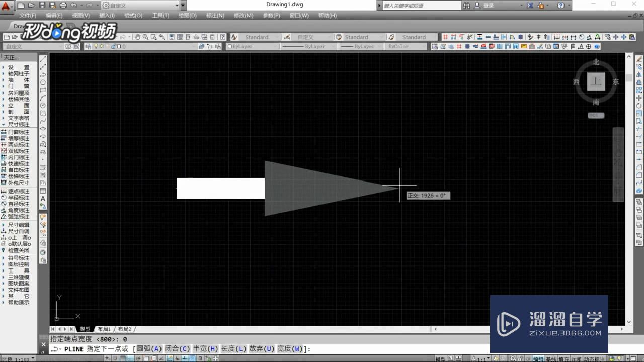Open the ByLayer linetype dropdown
Screen dimensions: 644x362
coord(307,46)
